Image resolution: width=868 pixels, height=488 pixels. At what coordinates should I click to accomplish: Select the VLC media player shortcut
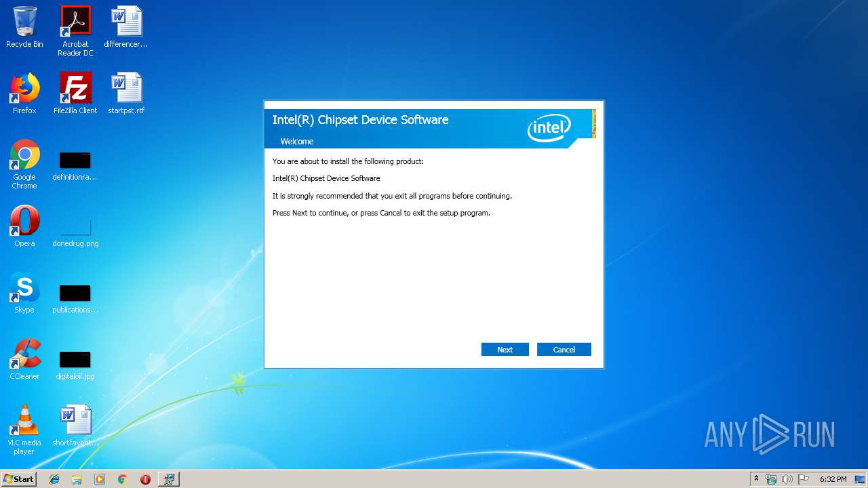pyautogui.click(x=24, y=430)
